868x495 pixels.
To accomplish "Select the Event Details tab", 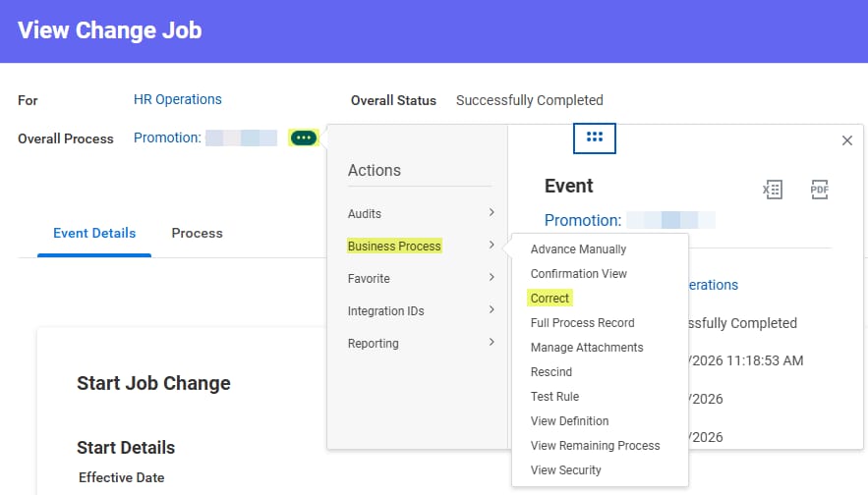I will pos(94,233).
